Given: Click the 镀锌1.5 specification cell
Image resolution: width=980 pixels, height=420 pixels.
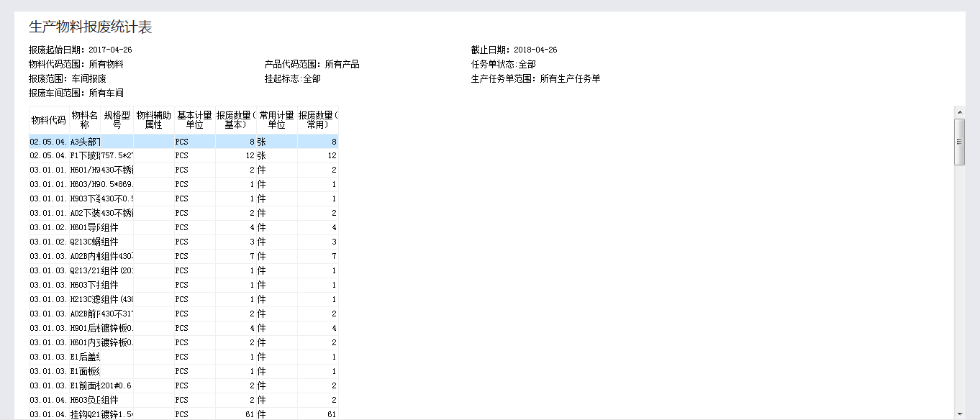Looking at the screenshot, I should pyautogui.click(x=117, y=414).
